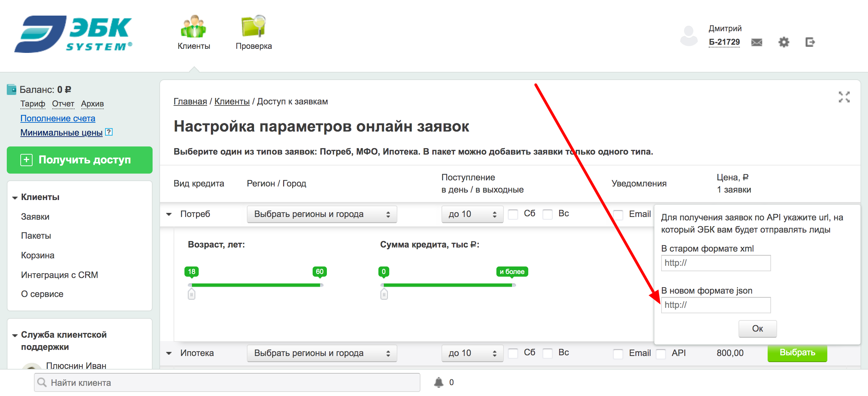Open Интеграция с CRM menu item
The height and width of the screenshot is (396, 868).
tap(59, 275)
